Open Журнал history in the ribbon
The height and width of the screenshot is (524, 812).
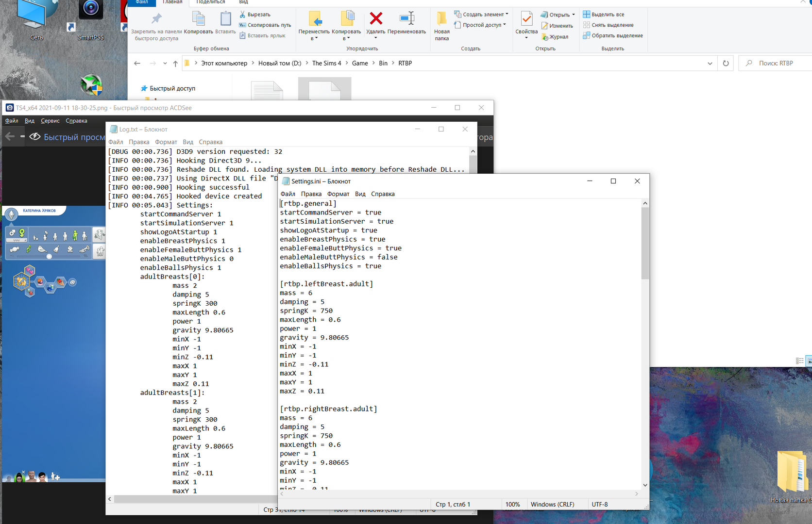pyautogui.click(x=555, y=37)
